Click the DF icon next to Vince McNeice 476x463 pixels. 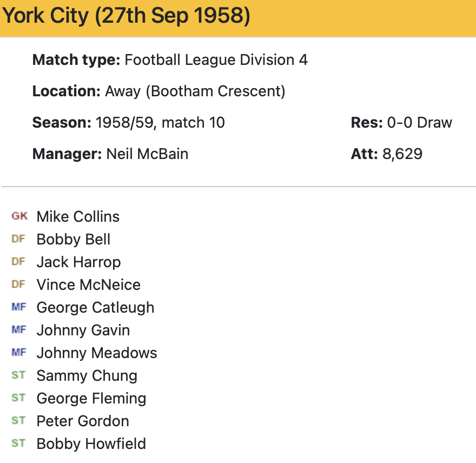18,285
